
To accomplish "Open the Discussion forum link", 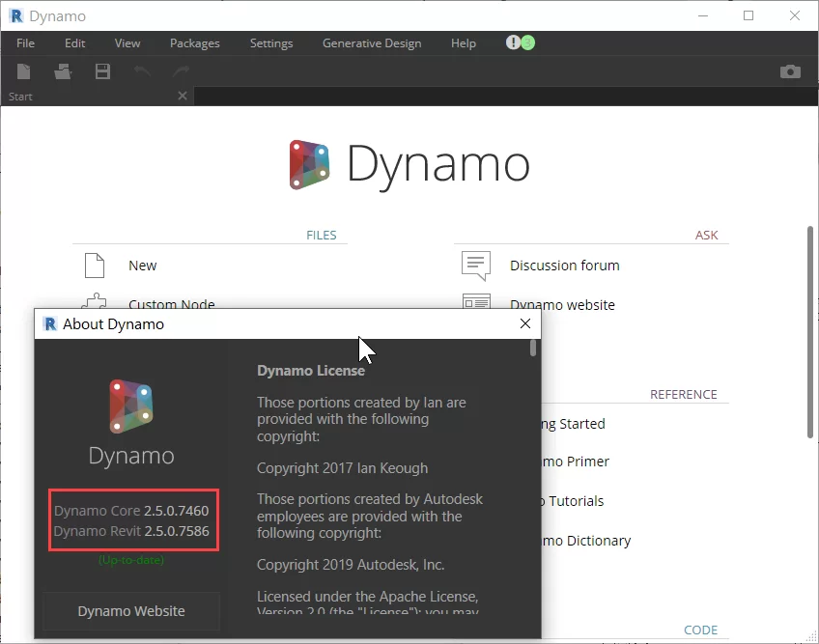I will 564,266.
